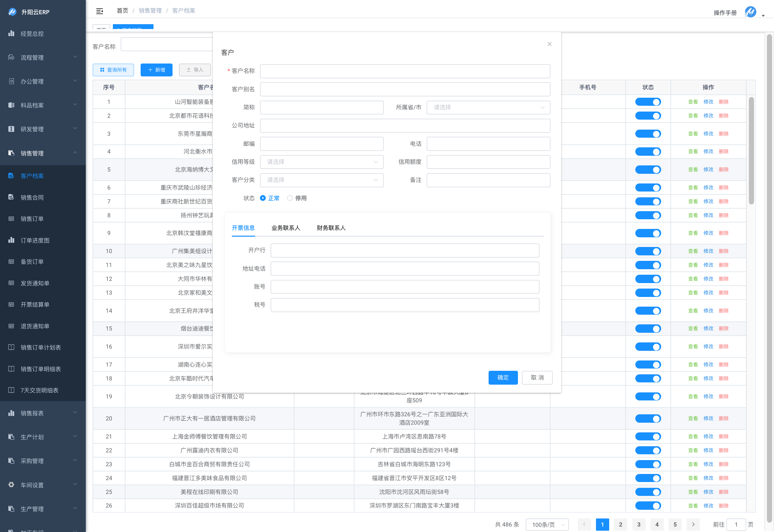The width and height of the screenshot is (774, 532).
Task: Click the 车间设置 gear icon
Action: [11, 485]
